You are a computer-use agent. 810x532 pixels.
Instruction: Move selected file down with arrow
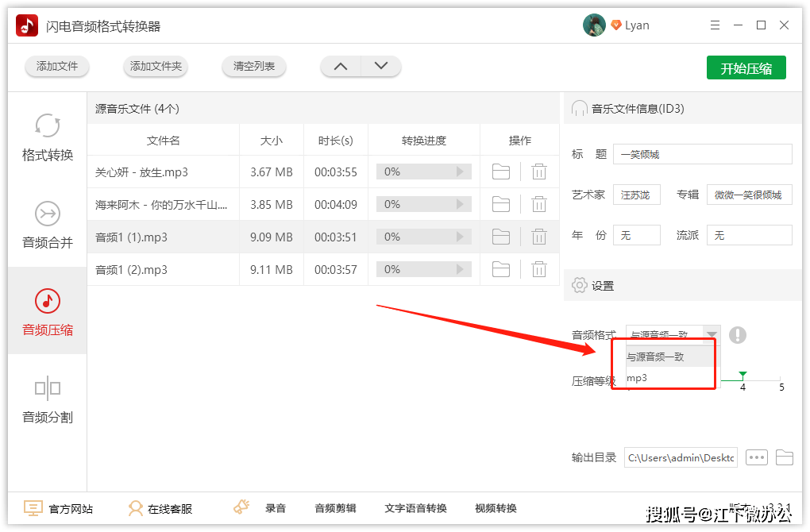pyautogui.click(x=380, y=66)
